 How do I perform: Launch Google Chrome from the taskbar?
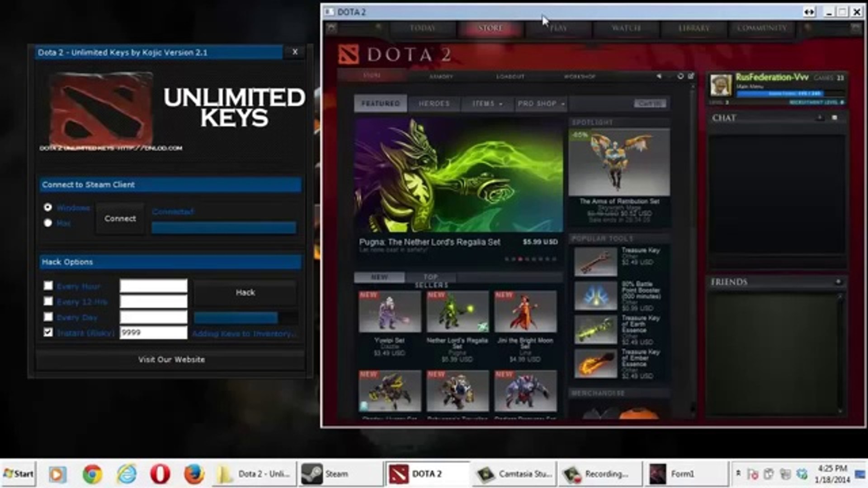(x=92, y=474)
